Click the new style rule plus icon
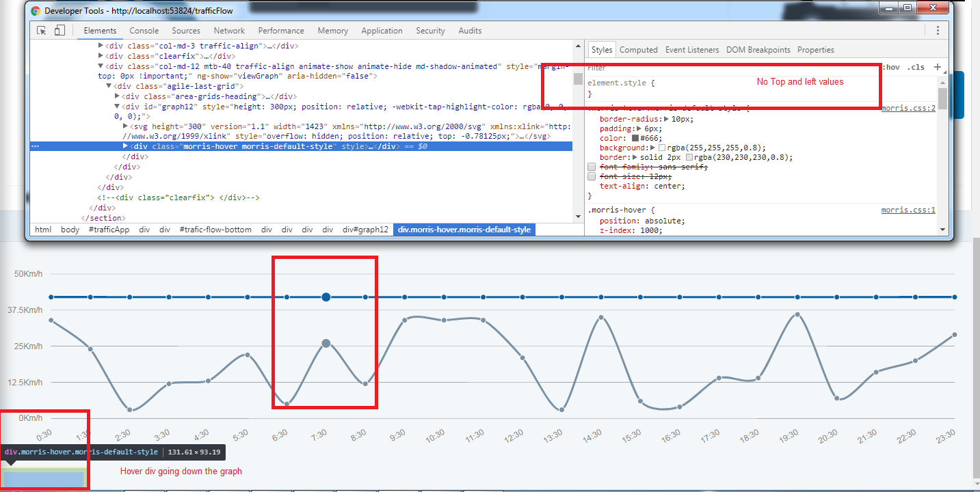 [938, 67]
